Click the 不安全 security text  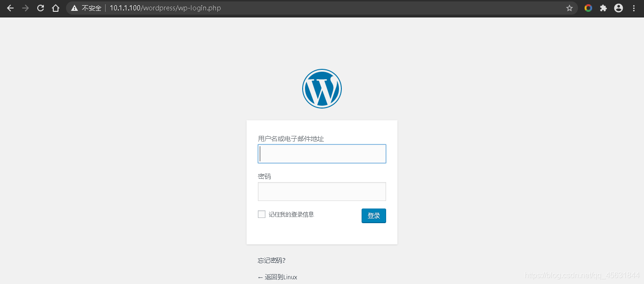click(91, 8)
